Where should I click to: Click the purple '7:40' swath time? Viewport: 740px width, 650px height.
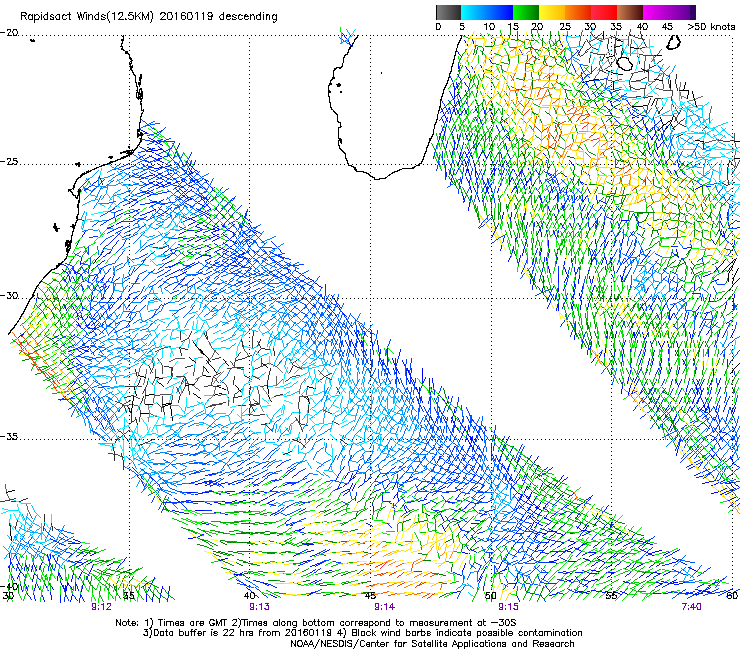(x=691, y=606)
